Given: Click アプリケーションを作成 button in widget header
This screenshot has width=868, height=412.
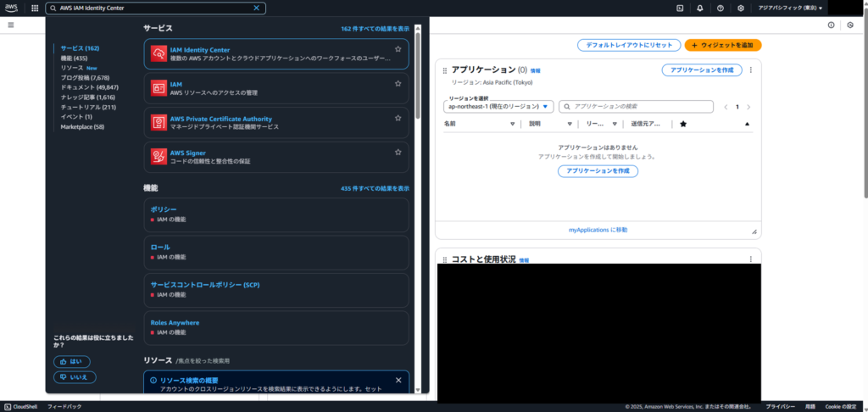Looking at the screenshot, I should (x=702, y=70).
